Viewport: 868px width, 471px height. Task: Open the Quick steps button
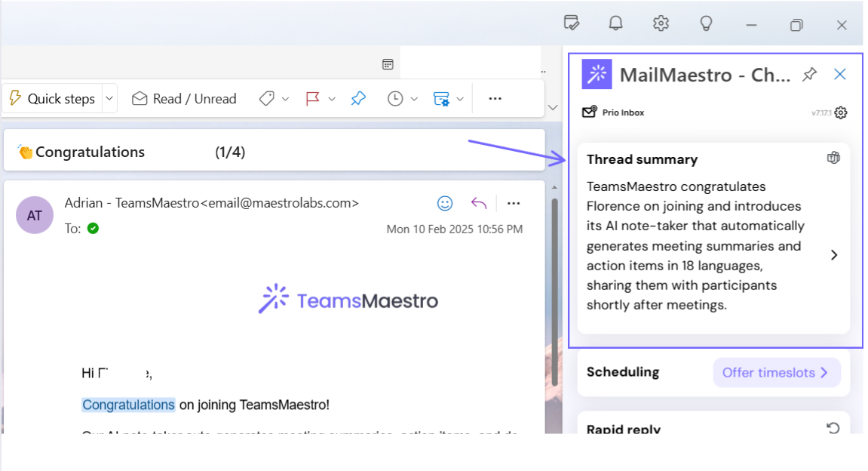[53, 99]
